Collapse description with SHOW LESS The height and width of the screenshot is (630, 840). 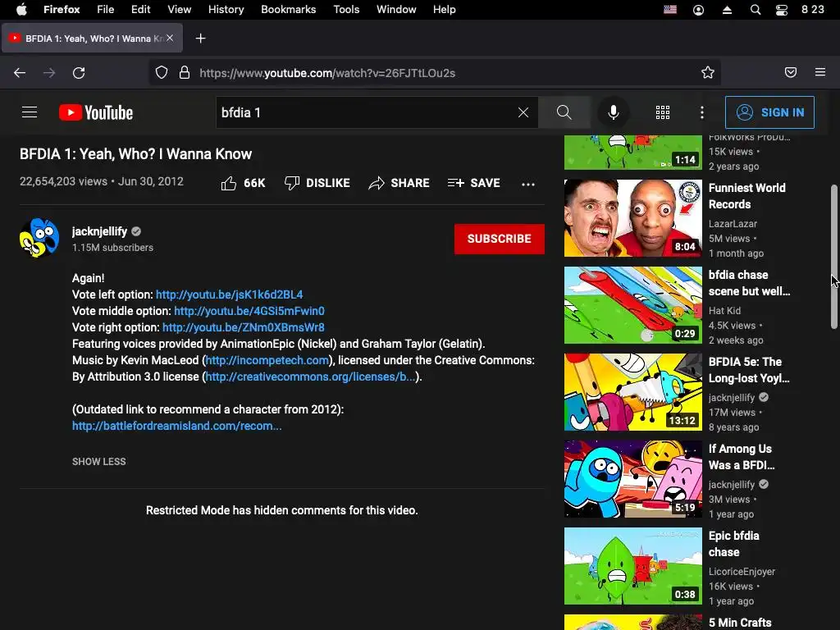99,462
